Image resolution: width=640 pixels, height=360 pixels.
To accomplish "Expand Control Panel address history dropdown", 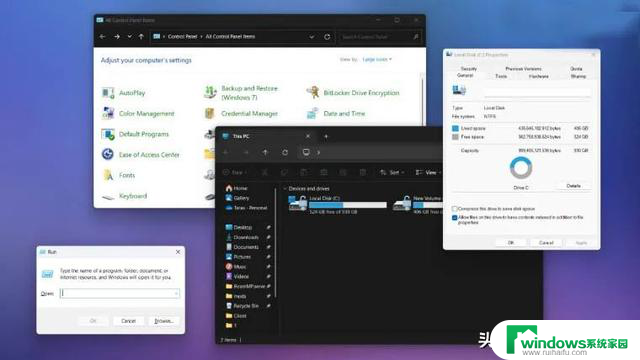I will pyautogui.click(x=311, y=37).
